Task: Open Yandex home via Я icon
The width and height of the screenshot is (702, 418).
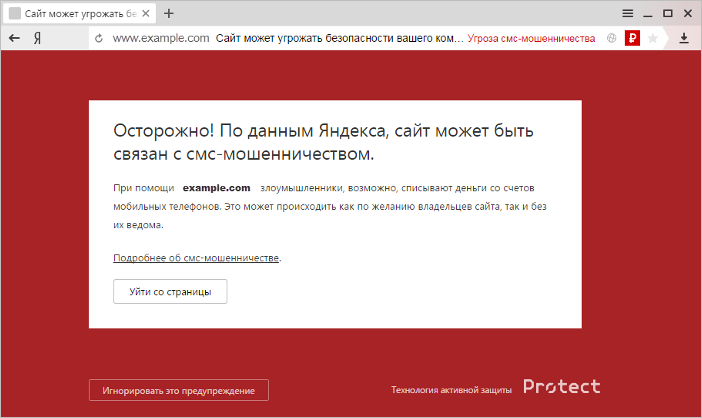Action: tap(38, 38)
